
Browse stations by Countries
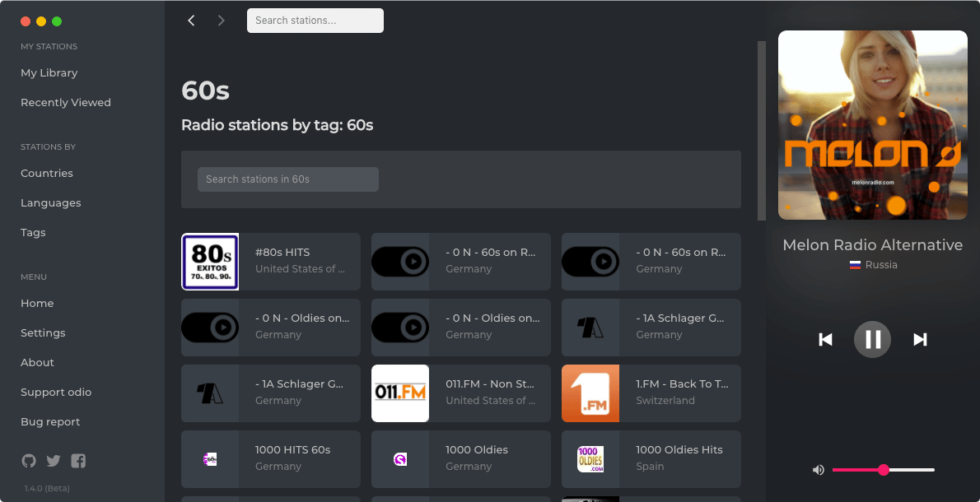pyautogui.click(x=47, y=174)
